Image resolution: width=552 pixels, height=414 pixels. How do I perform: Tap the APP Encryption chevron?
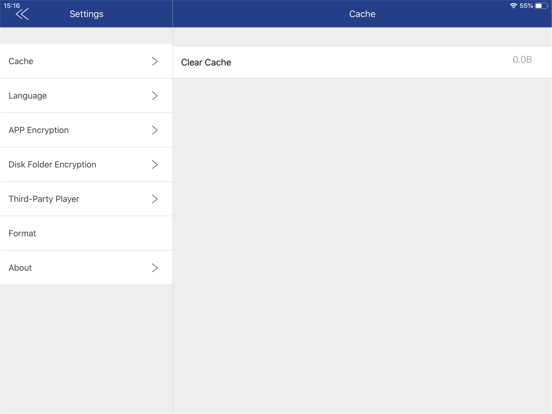coord(155,130)
